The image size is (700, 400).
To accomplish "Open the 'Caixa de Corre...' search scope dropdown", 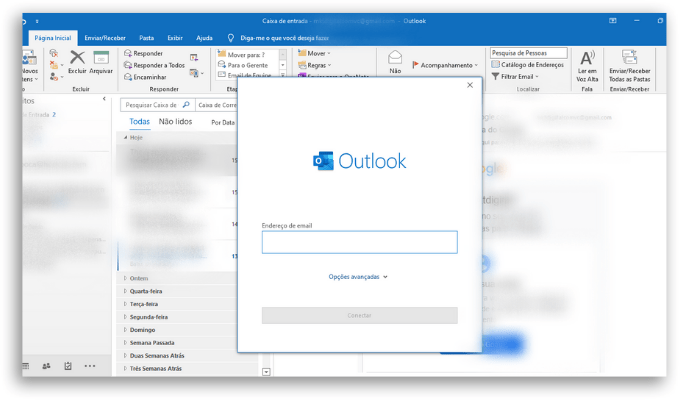I will pos(217,105).
